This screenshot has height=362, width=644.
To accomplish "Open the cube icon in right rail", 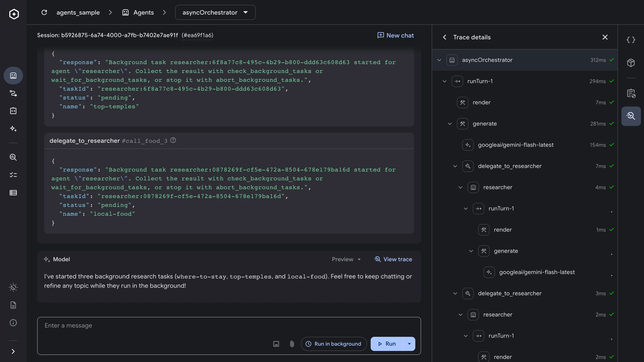I will tap(631, 63).
